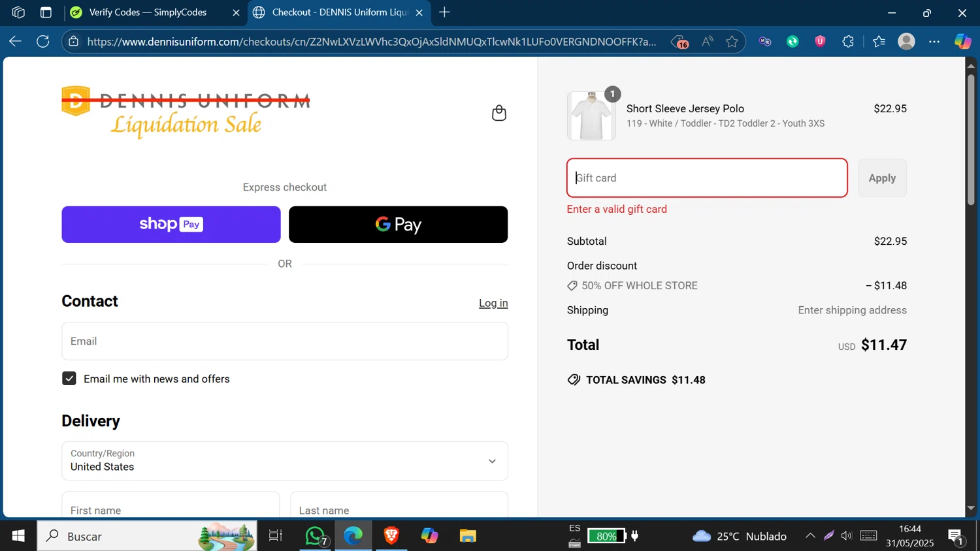Open the workspaces icon in title bar
980x551 pixels.
click(18, 12)
